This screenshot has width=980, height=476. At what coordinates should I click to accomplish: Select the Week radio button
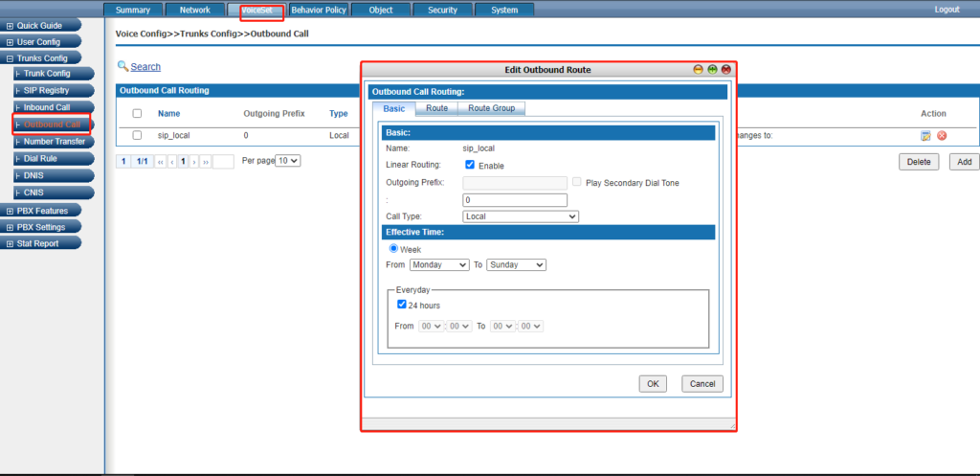click(x=393, y=248)
